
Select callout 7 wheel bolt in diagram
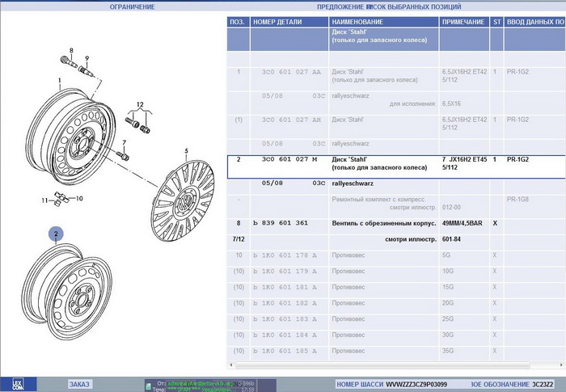point(125,142)
